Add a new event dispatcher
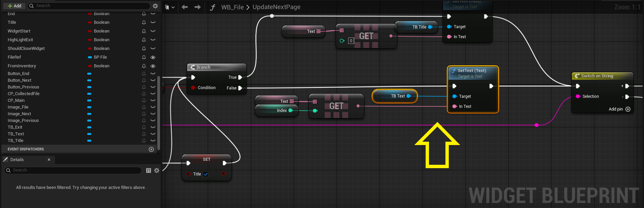The width and height of the screenshot is (644, 208). 151,149
